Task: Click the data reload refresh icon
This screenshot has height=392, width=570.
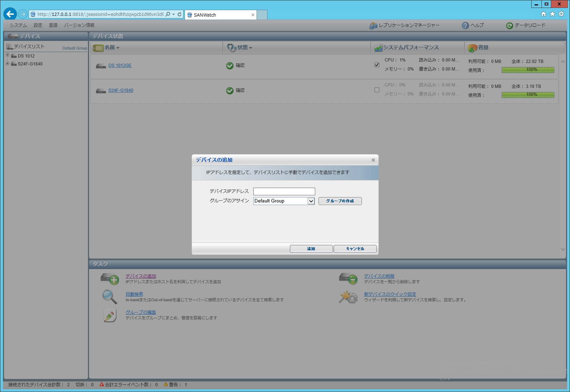Action: (509, 26)
